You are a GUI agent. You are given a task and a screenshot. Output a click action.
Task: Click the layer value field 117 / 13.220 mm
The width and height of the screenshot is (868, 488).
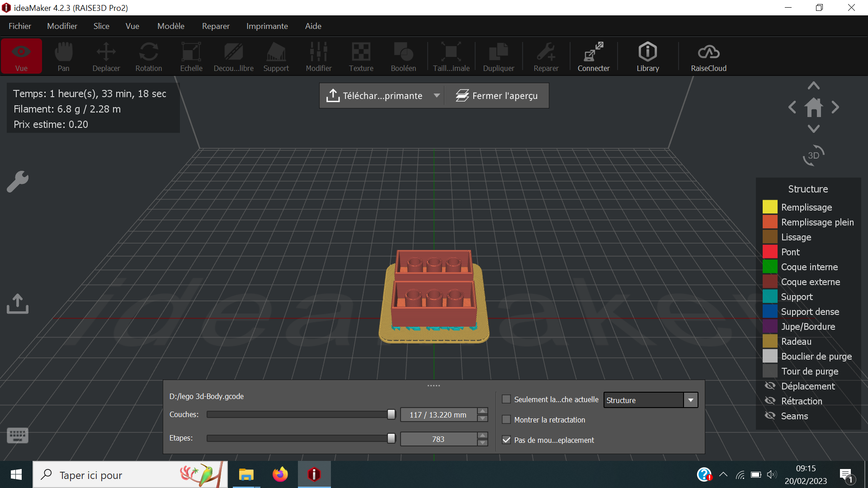coord(439,415)
